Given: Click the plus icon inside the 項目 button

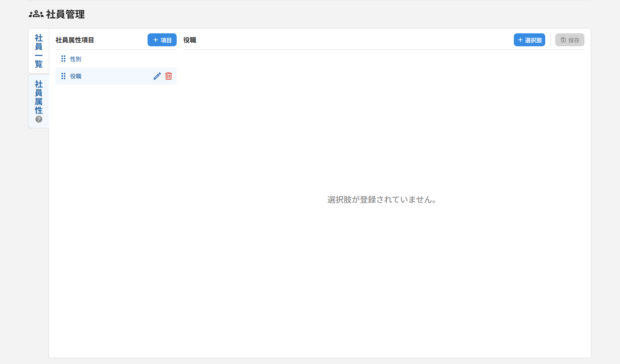Looking at the screenshot, I should [155, 40].
